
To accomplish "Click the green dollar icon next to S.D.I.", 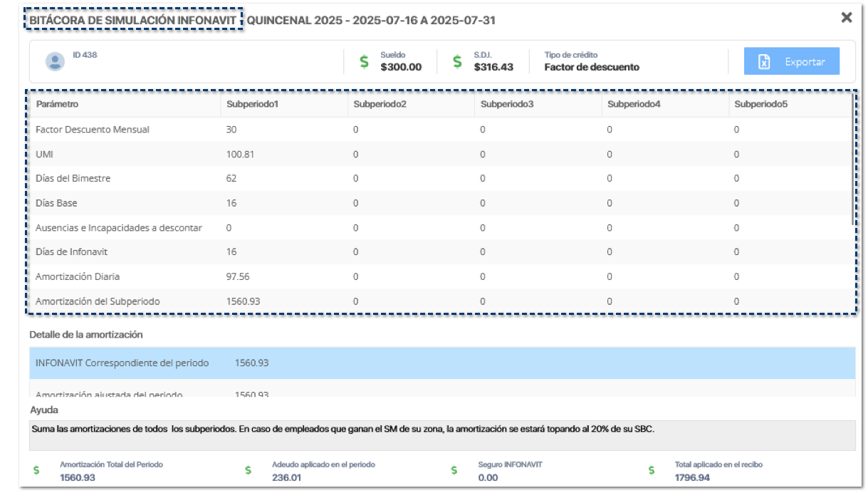I will pyautogui.click(x=458, y=62).
